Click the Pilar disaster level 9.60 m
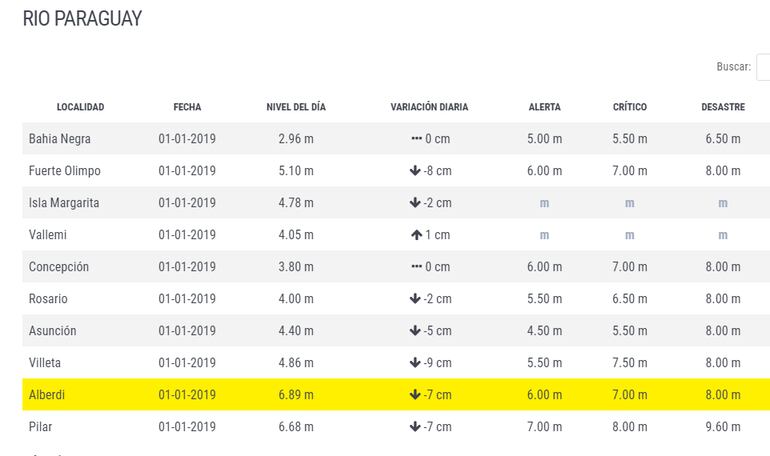Viewport: 770px width, 456px height. tap(723, 427)
